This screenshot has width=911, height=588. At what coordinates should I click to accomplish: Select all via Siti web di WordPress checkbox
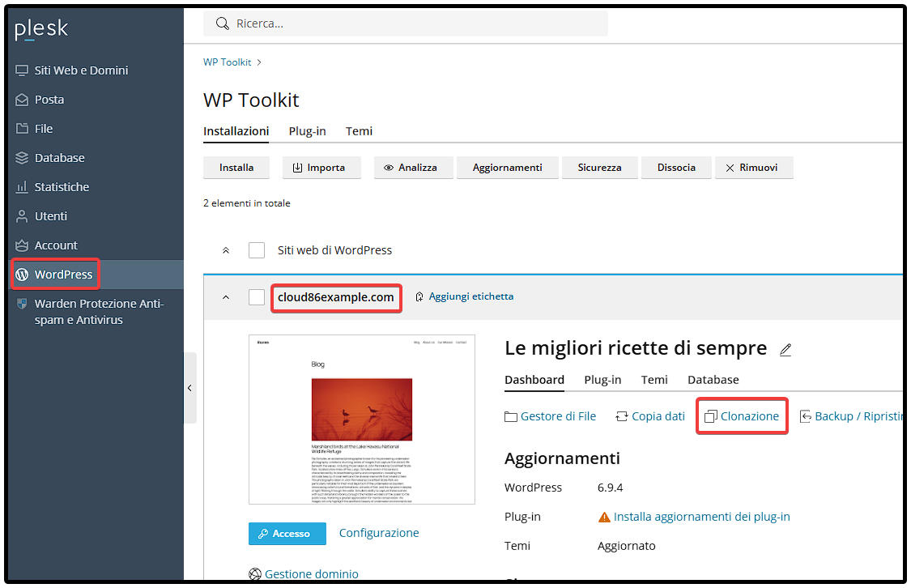[257, 250]
